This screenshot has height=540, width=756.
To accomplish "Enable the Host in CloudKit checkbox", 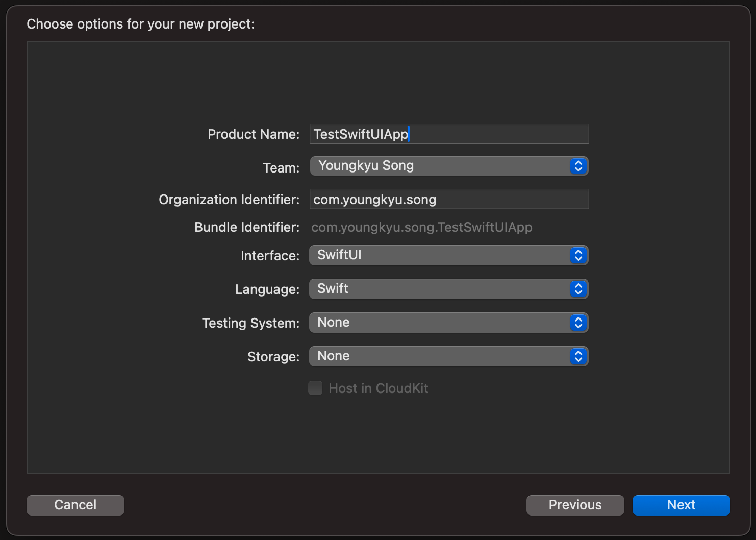I will pos(315,388).
